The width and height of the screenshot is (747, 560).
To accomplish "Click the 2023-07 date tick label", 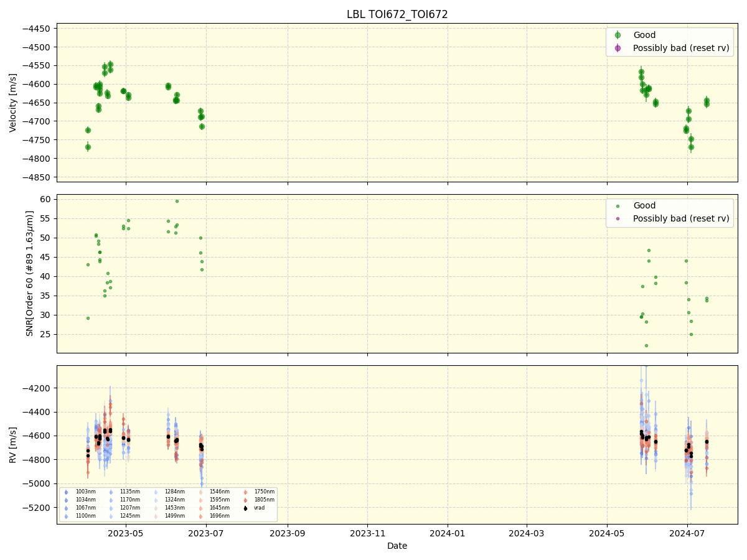I will (x=206, y=533).
